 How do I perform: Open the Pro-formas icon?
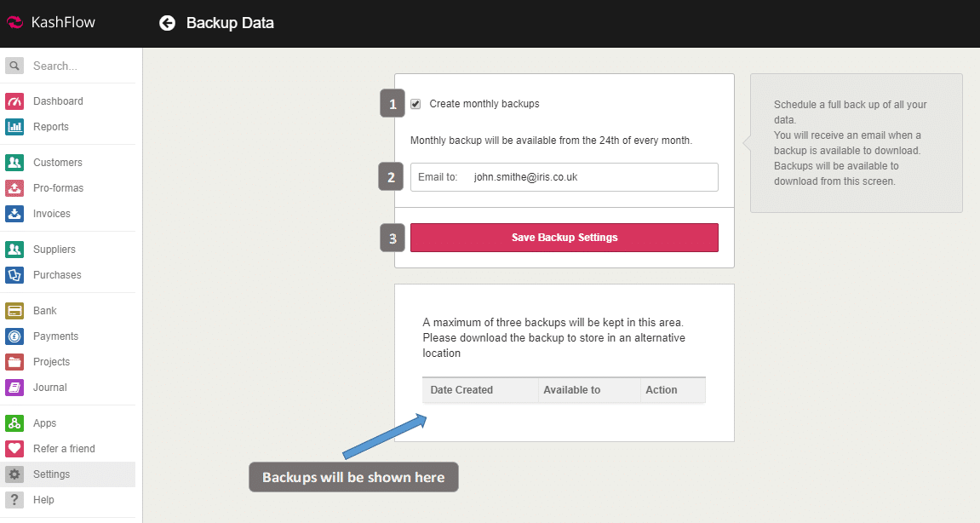click(14, 188)
